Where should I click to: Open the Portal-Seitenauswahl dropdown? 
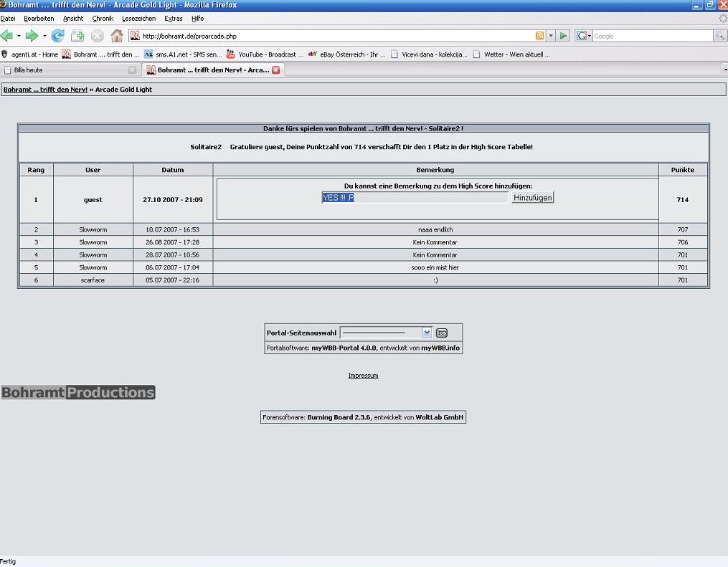[427, 333]
